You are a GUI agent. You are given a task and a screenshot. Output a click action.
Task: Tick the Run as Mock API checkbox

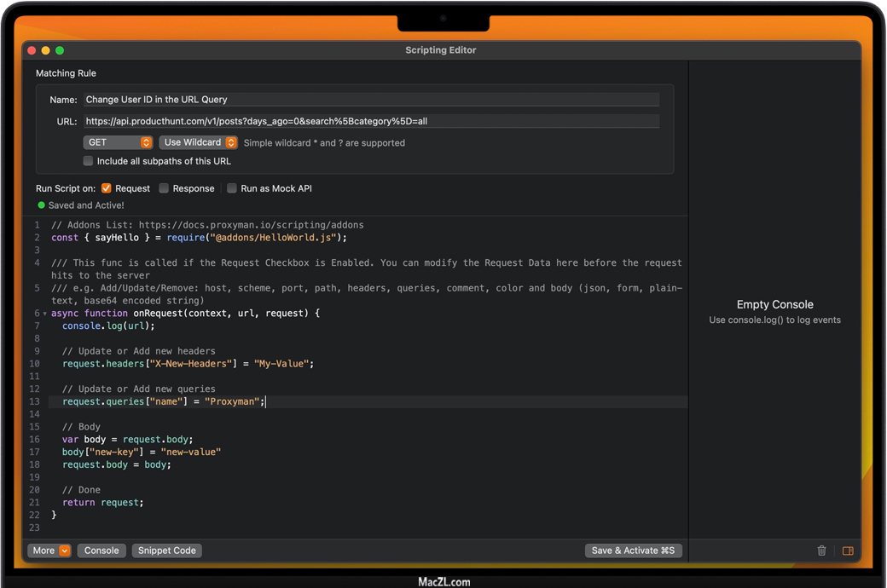(x=232, y=188)
